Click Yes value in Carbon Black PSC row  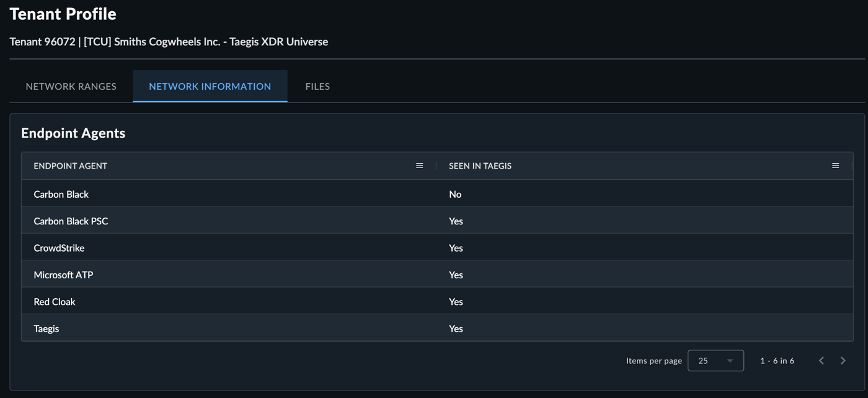pos(456,221)
